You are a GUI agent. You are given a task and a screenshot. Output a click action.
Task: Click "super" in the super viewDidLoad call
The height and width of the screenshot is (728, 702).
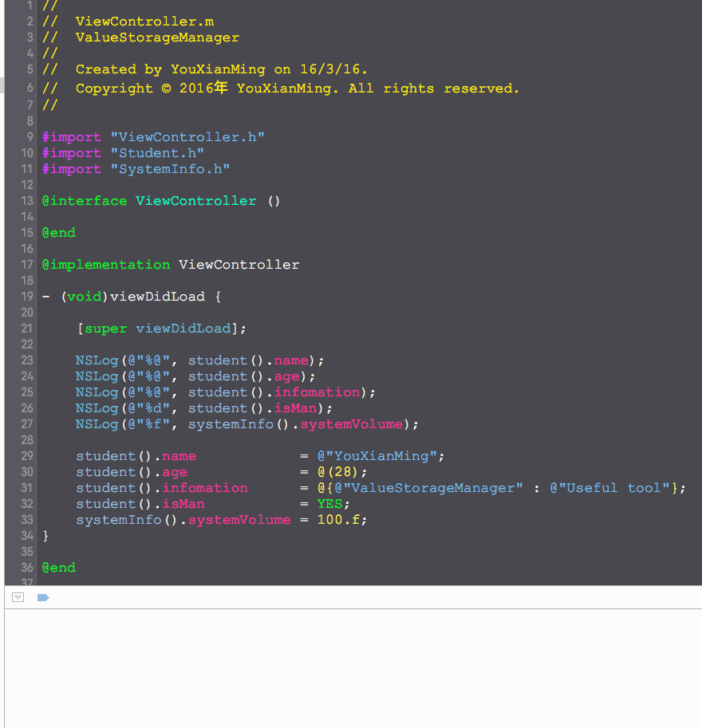[106, 329]
